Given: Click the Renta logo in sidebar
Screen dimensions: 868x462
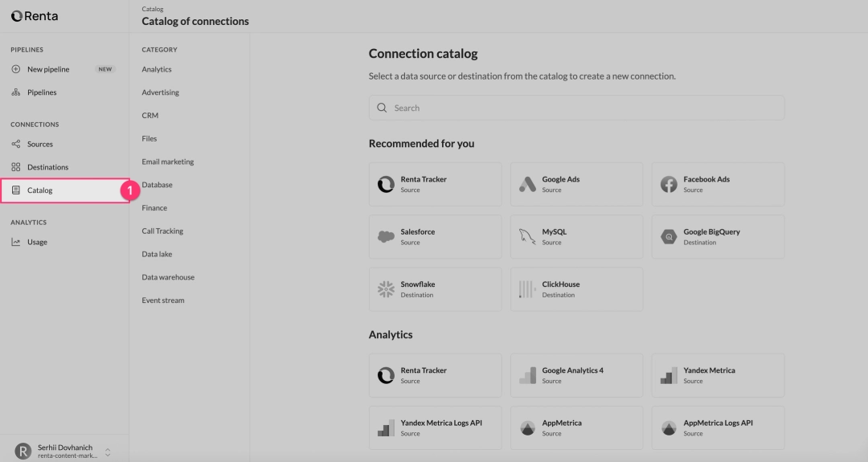Looking at the screenshot, I should click(x=35, y=16).
